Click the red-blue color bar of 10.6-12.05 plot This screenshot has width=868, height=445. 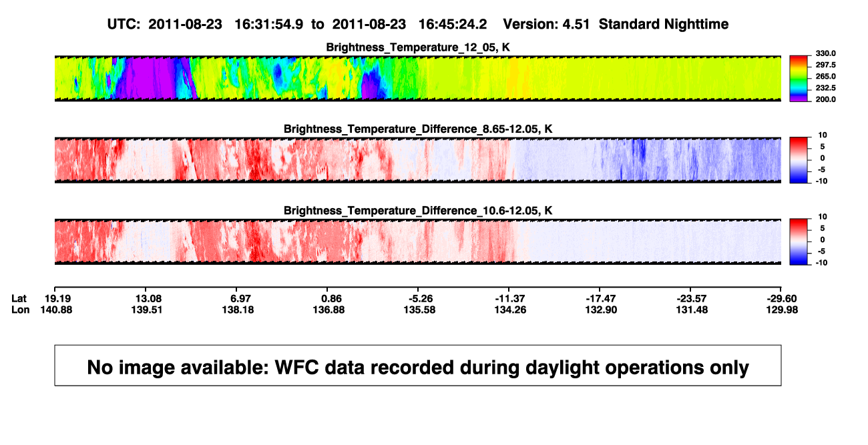[x=799, y=242]
